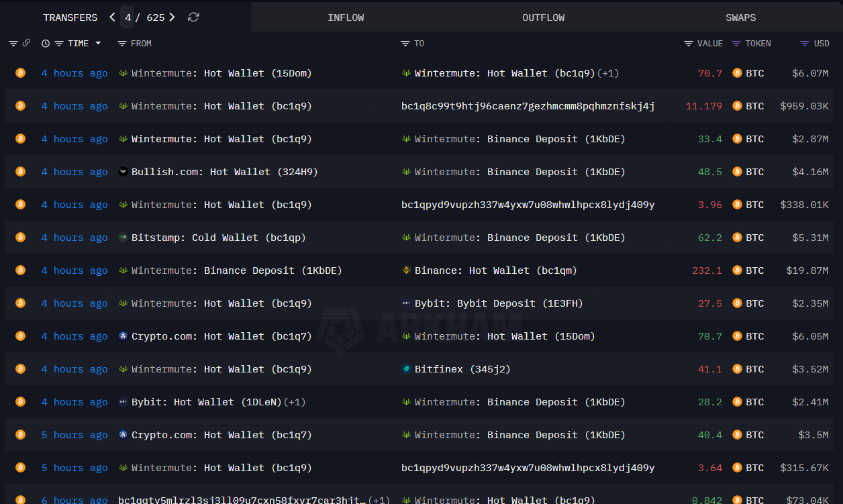This screenshot has width=843, height=504.
Task: Click Bitcoin icon in 70.7 BTC $6.07M row
Action: click(x=20, y=72)
